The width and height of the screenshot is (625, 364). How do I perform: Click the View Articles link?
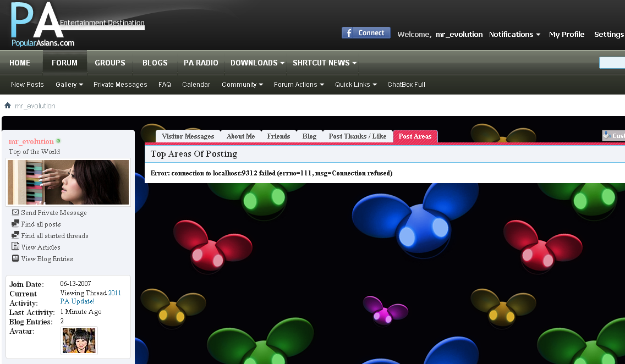pos(41,247)
